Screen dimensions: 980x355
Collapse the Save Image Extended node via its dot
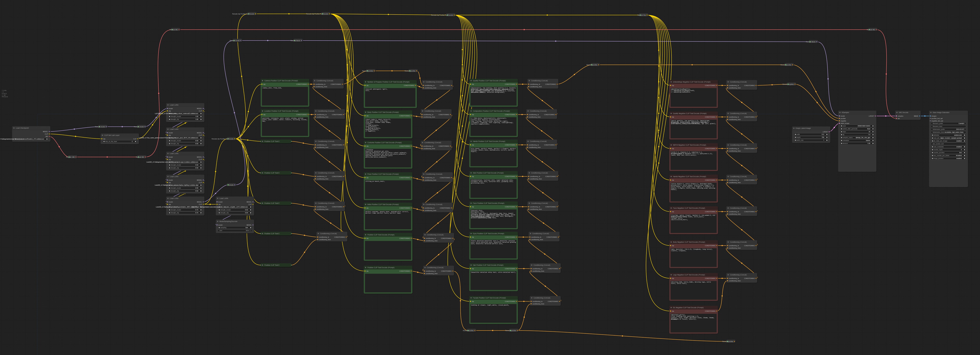tap(931, 113)
